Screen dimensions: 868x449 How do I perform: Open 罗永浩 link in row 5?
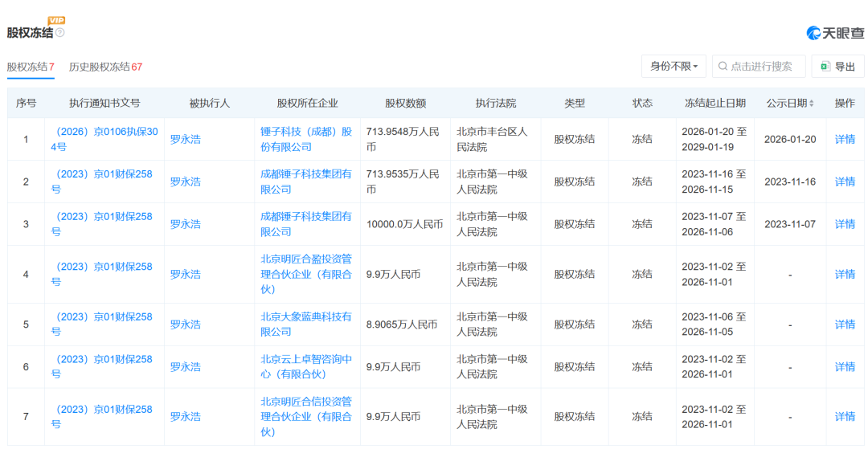[186, 325]
